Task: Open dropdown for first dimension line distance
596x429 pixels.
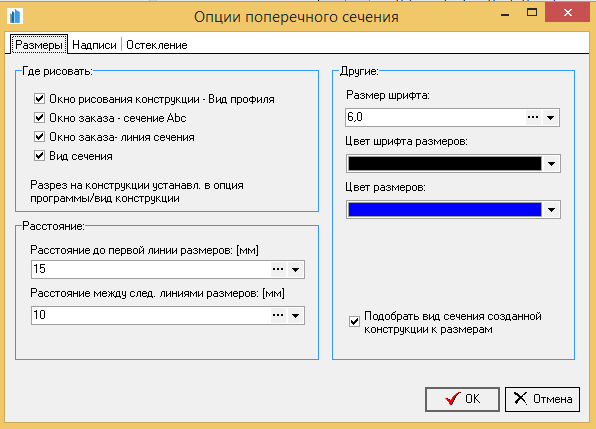Action: [x=295, y=269]
